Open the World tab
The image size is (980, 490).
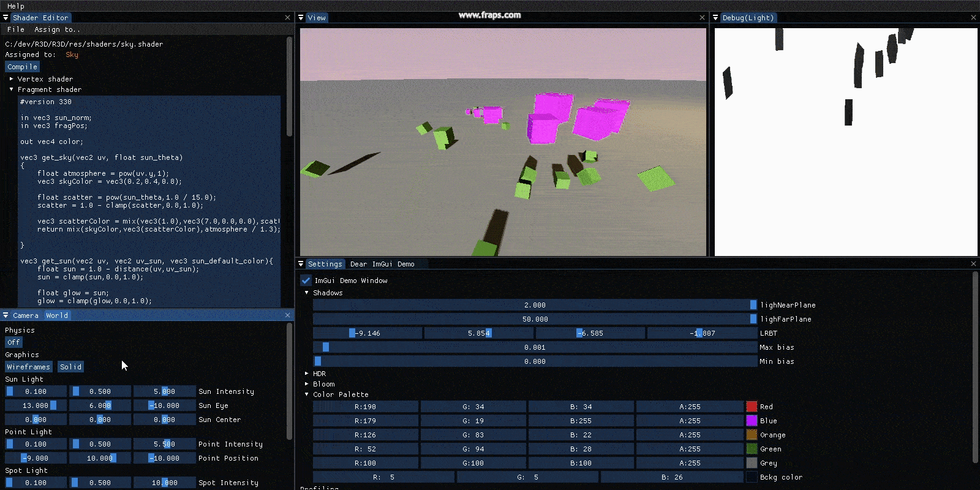[x=57, y=315]
